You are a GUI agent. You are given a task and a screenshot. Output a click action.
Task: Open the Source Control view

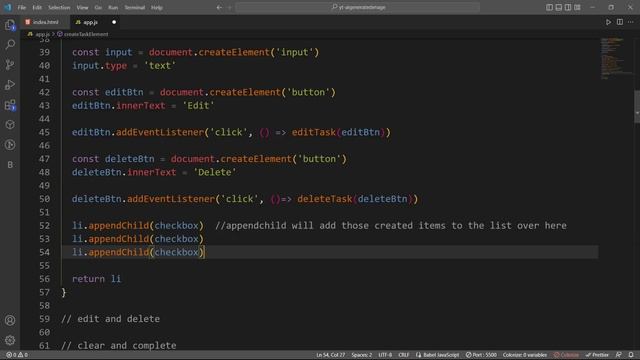pyautogui.click(x=10, y=64)
